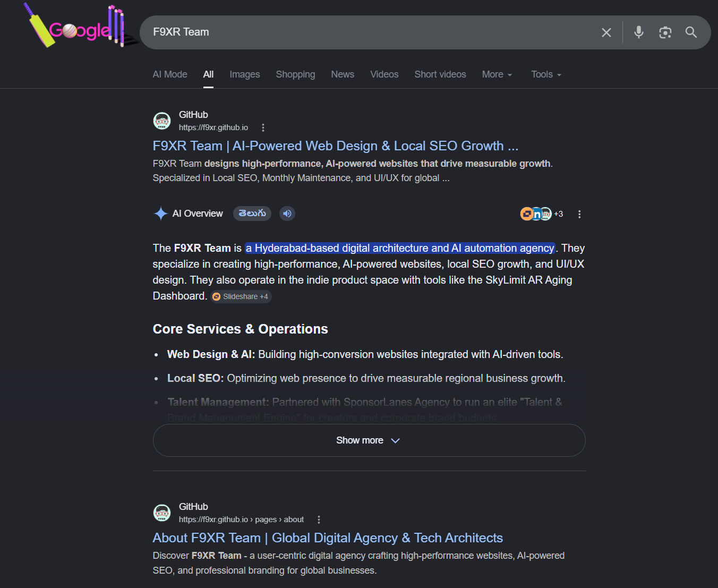Open the Images tab

(x=245, y=74)
